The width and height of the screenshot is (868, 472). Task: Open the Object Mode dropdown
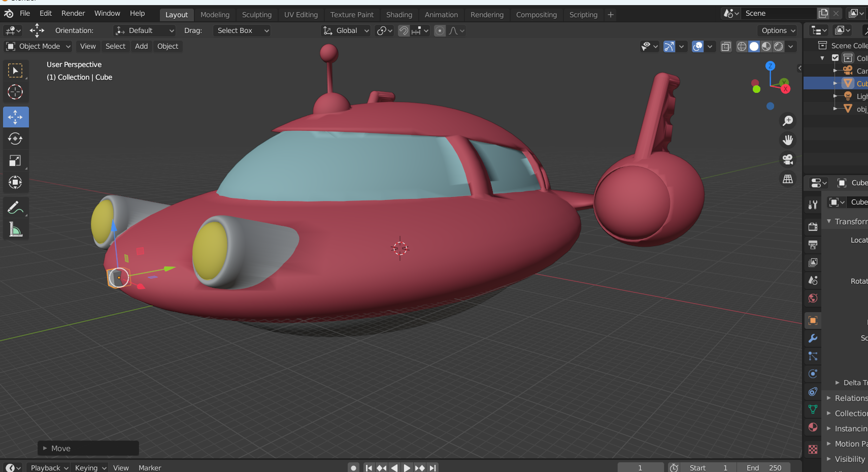point(38,46)
